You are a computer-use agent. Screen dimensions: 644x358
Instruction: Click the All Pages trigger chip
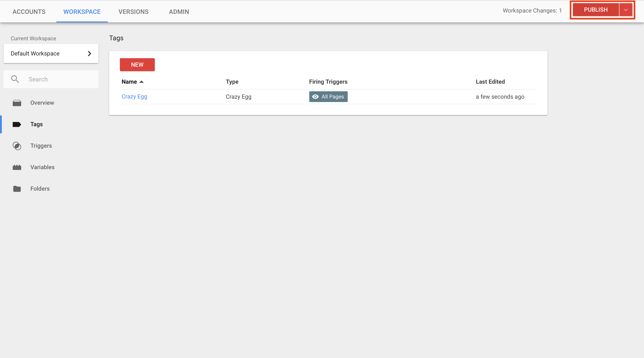[328, 97]
